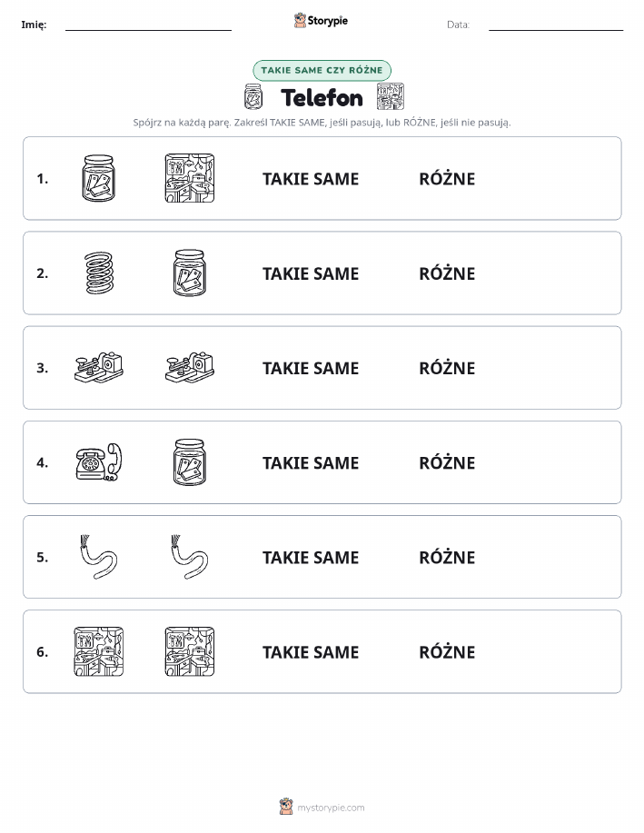Click the workshop scene icon right of the Telefon title

(391, 96)
